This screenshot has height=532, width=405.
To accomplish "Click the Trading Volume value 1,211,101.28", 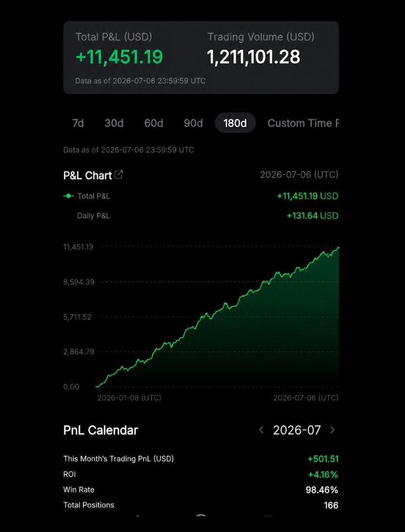I will pyautogui.click(x=253, y=57).
